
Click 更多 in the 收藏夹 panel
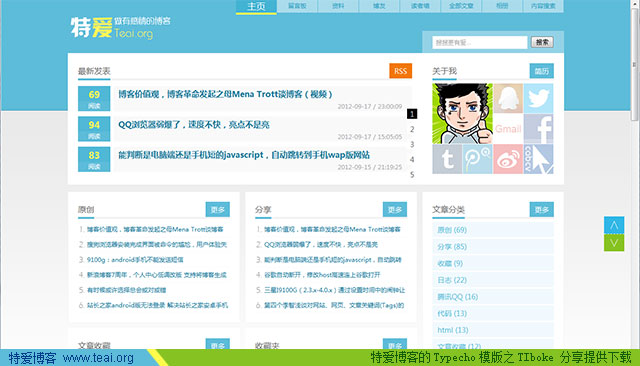tap(395, 344)
